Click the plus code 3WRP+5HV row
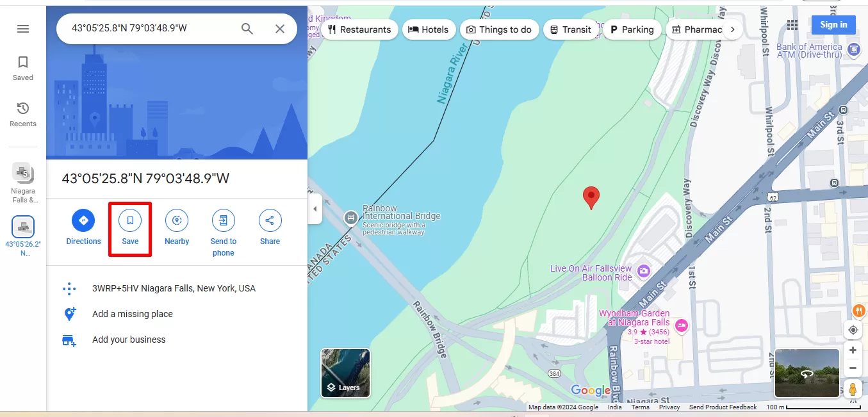 [x=177, y=288]
